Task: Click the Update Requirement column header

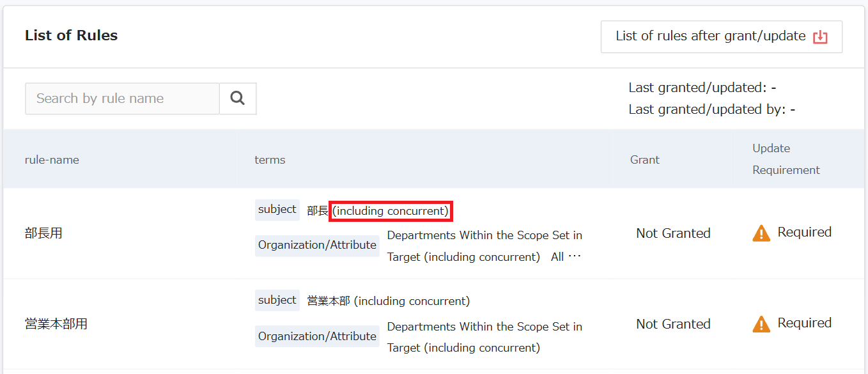Action: point(786,159)
